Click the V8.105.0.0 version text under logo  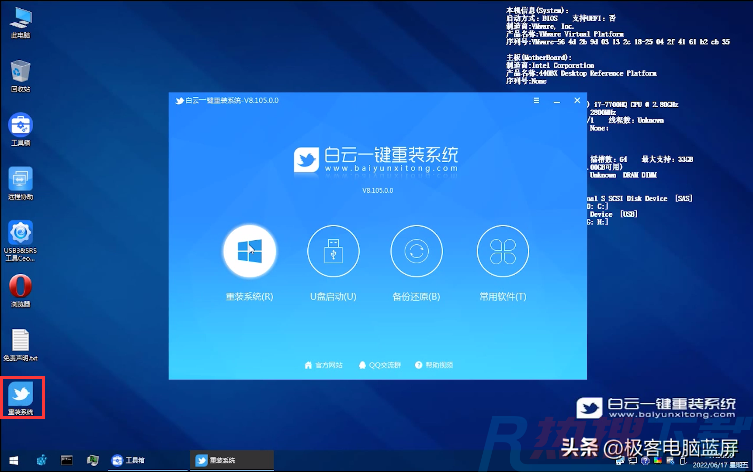(x=377, y=191)
